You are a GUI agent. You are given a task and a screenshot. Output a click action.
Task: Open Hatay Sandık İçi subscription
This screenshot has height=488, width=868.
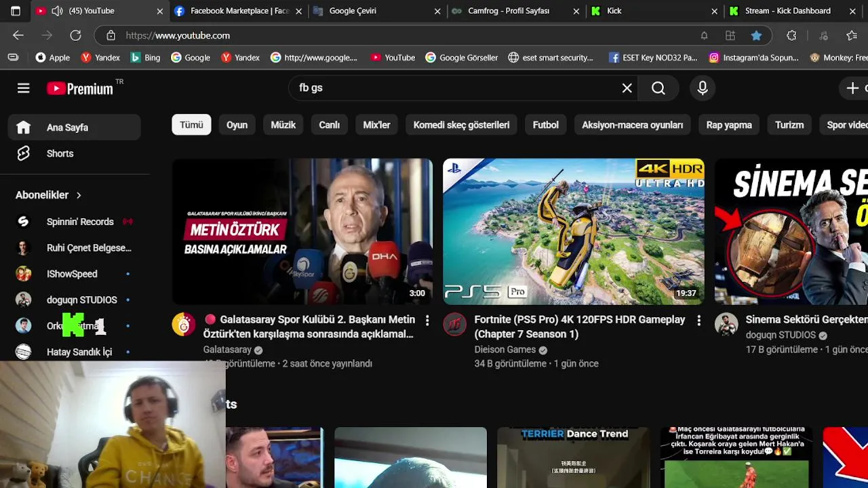coord(75,352)
